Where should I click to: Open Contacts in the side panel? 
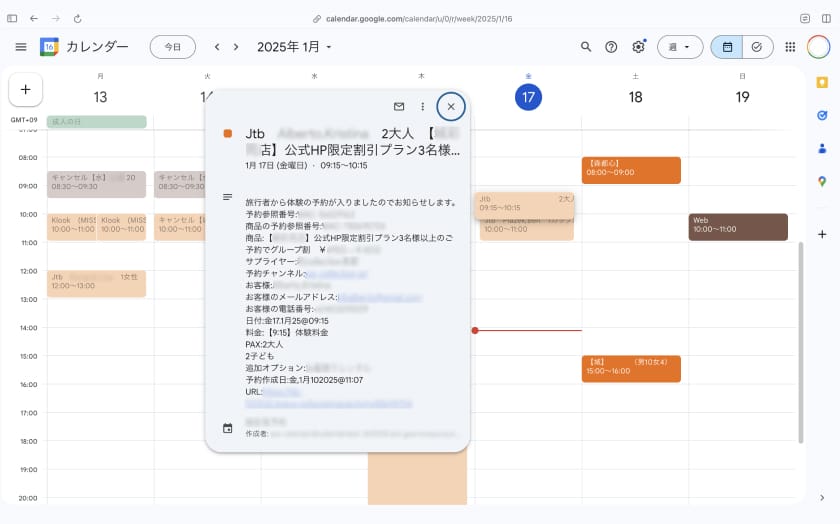point(822,148)
